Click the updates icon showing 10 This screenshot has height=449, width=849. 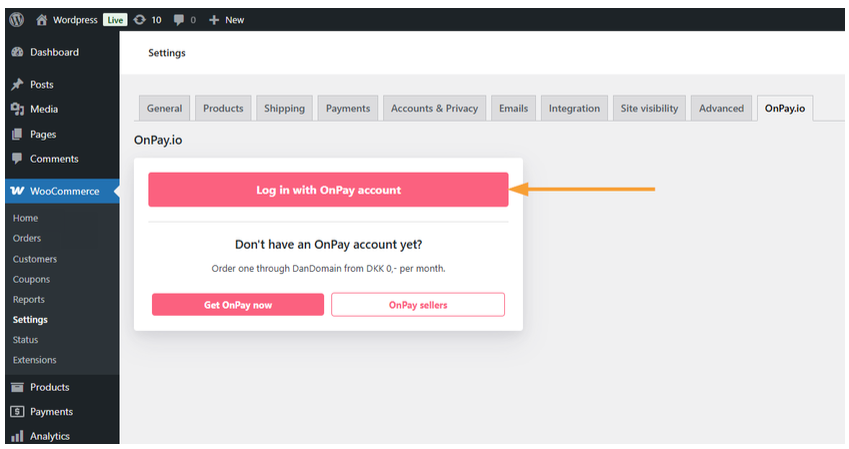click(x=139, y=19)
